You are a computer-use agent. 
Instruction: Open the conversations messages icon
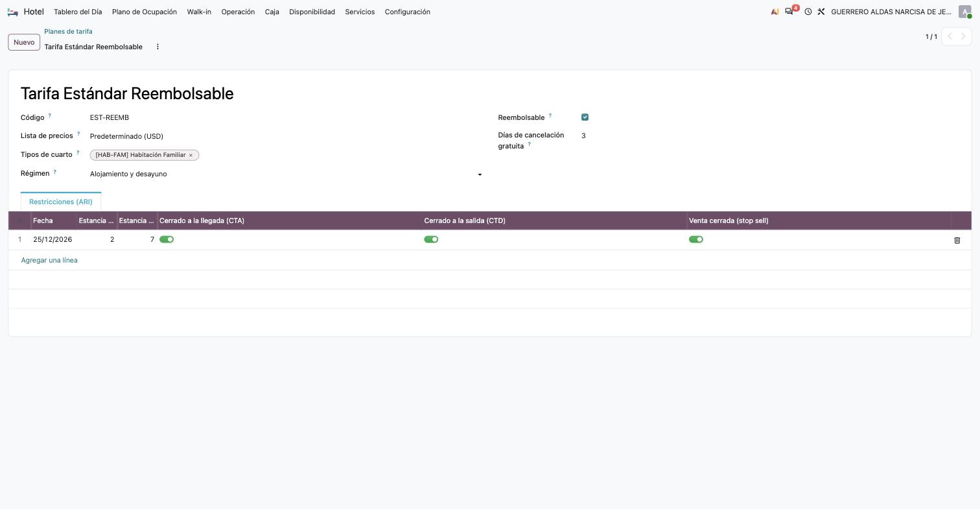point(789,12)
